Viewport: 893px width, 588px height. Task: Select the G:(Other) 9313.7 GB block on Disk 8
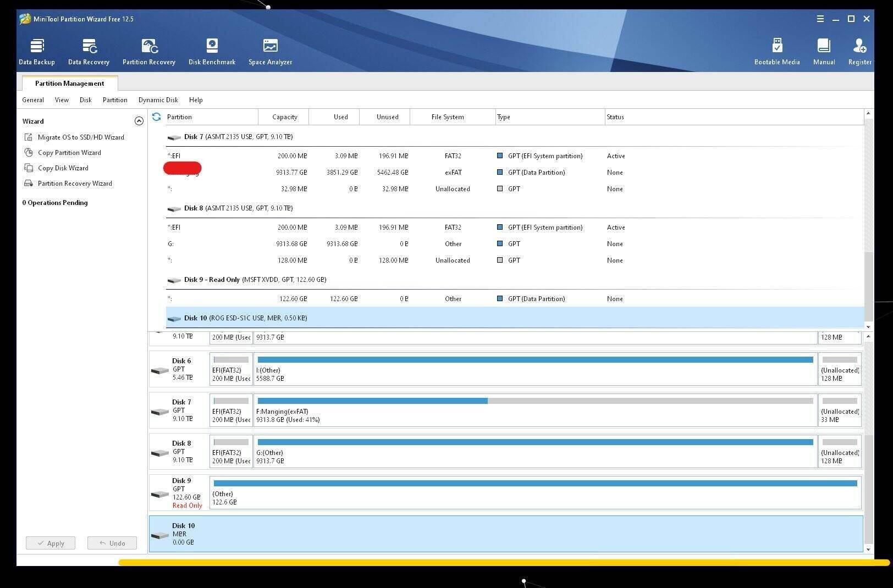535,452
